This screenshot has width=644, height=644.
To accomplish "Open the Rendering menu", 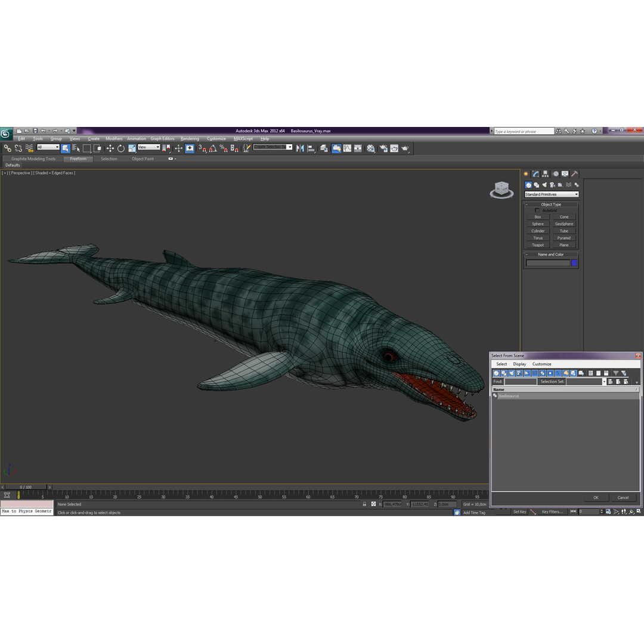I will coord(190,139).
